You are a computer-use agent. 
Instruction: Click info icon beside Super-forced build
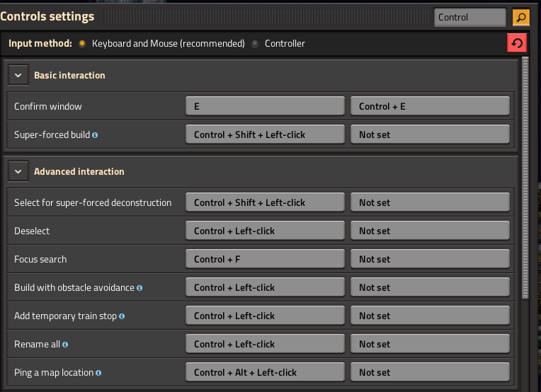coord(95,135)
